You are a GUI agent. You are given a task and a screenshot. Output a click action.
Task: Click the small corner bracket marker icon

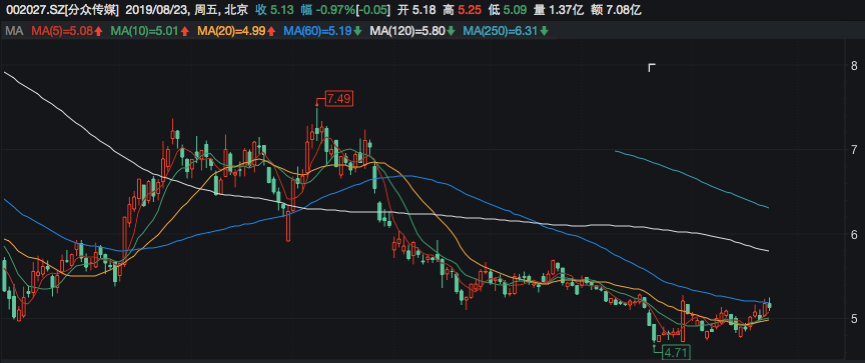coord(652,68)
